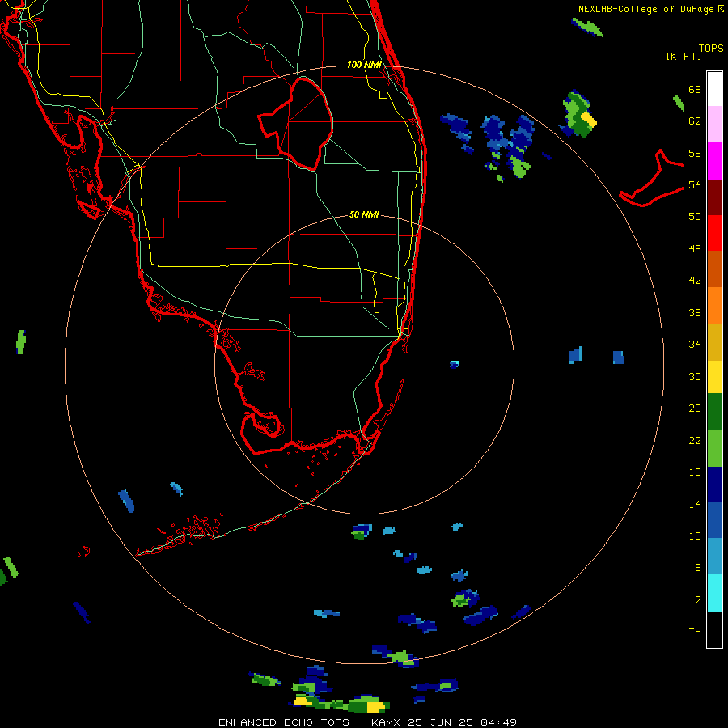728x728 pixels.
Task: Click the dark red legend swatch
Action: tap(714, 197)
